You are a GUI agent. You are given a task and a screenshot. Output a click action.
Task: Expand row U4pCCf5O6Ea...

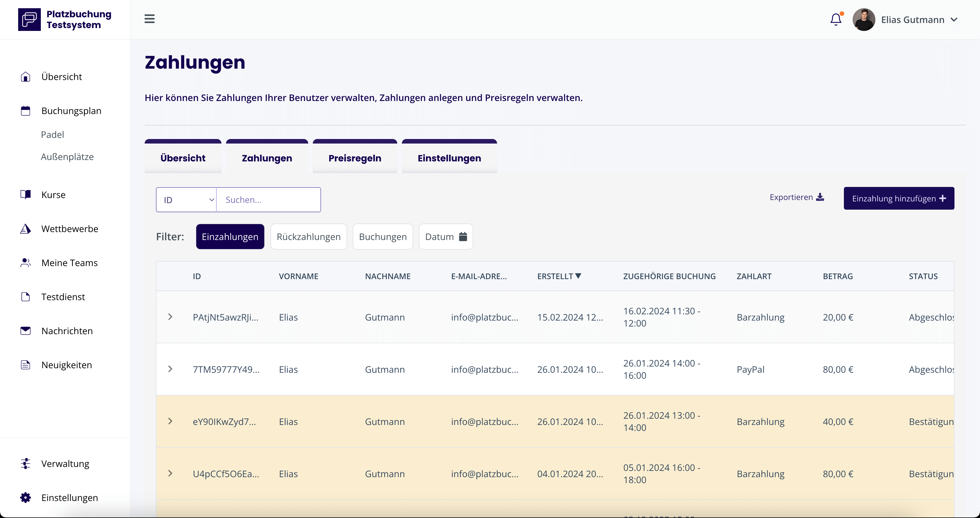[x=170, y=473]
